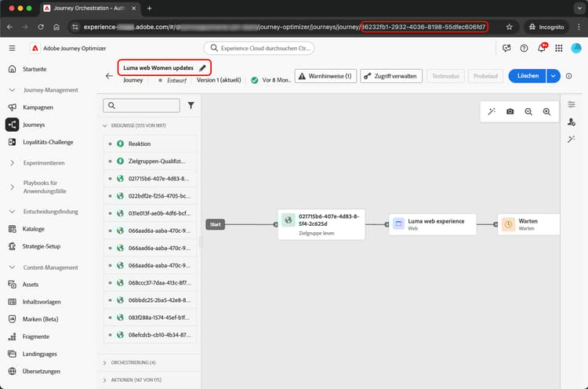Click the Start node on canvas
The image size is (588, 389).
pos(216,224)
